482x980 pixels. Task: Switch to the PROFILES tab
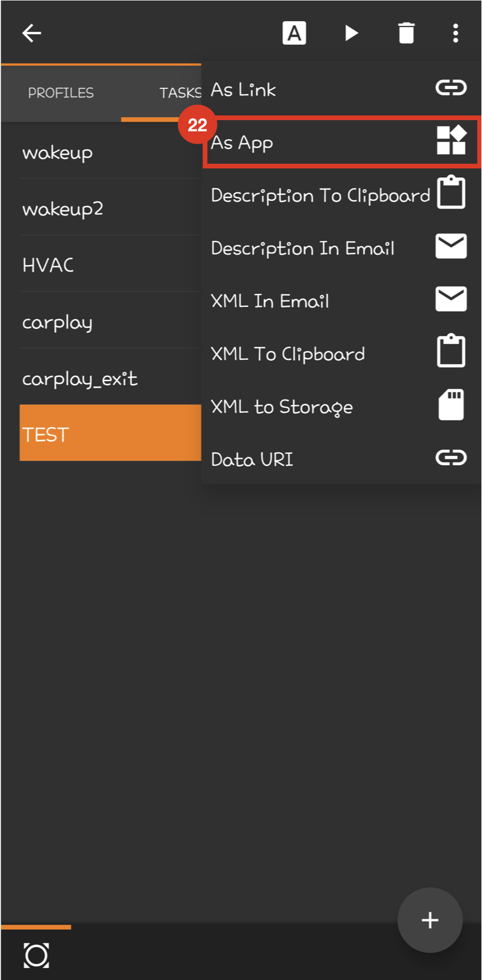[x=61, y=93]
